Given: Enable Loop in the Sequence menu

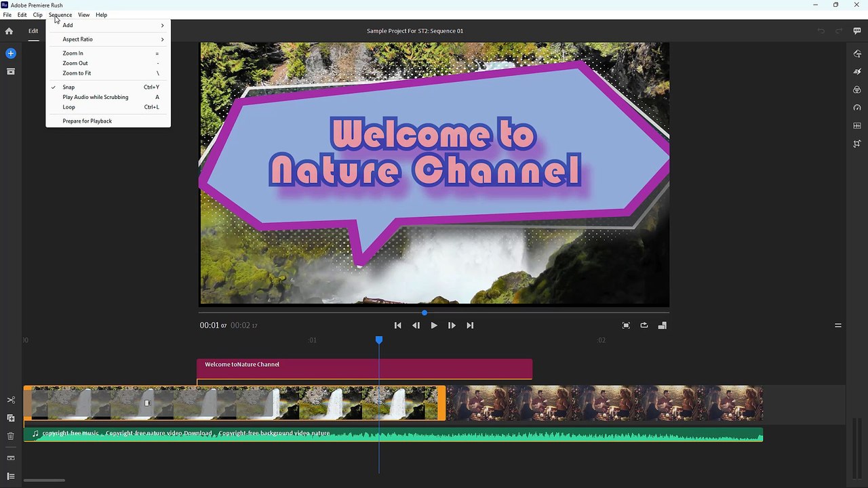Looking at the screenshot, I should point(108,107).
